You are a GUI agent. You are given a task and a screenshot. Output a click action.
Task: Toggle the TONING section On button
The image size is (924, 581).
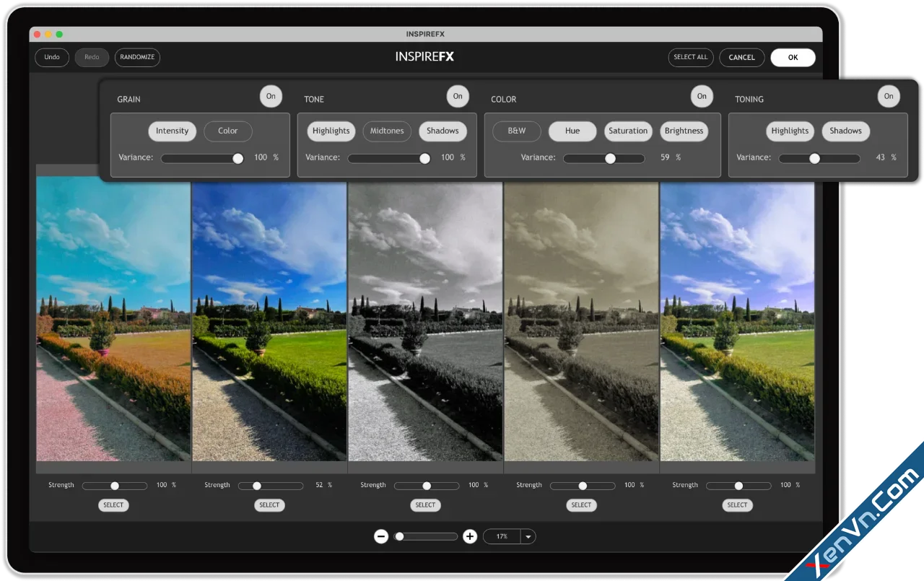coord(889,96)
